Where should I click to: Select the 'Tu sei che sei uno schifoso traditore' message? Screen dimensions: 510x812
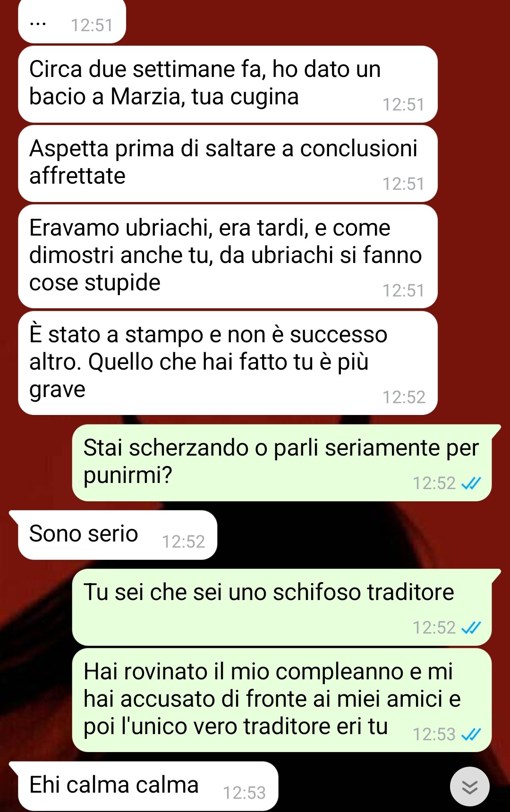pyautogui.click(x=282, y=607)
